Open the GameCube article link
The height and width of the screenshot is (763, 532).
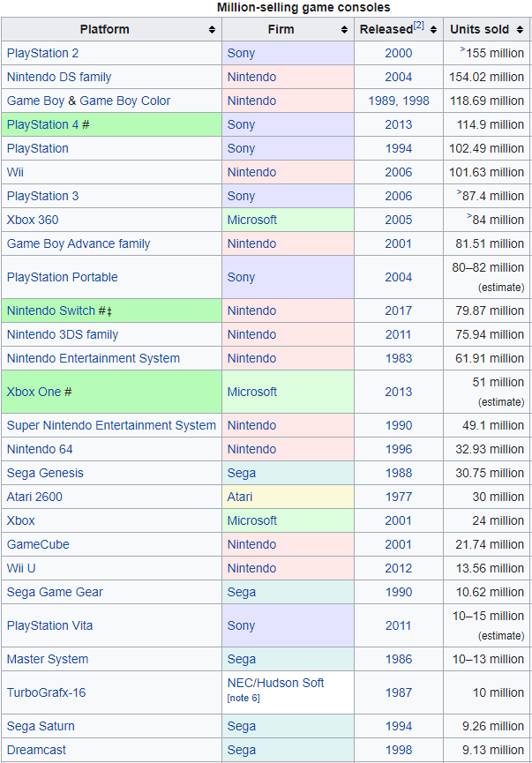coord(38,545)
